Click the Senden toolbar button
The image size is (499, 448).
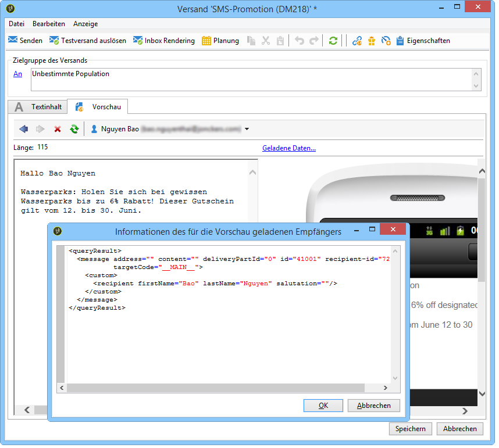25,41
